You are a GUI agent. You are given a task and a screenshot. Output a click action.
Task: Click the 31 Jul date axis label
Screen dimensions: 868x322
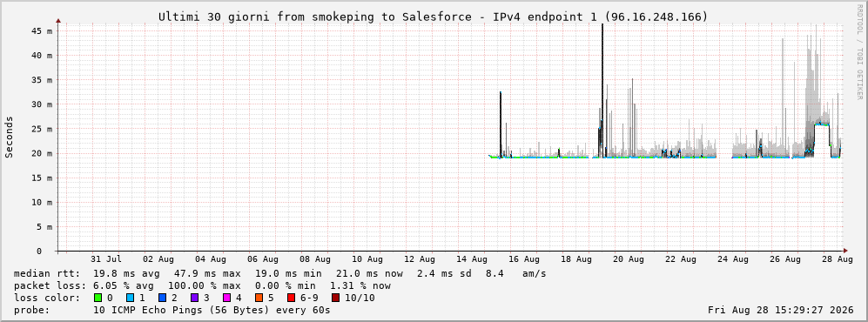105,259
